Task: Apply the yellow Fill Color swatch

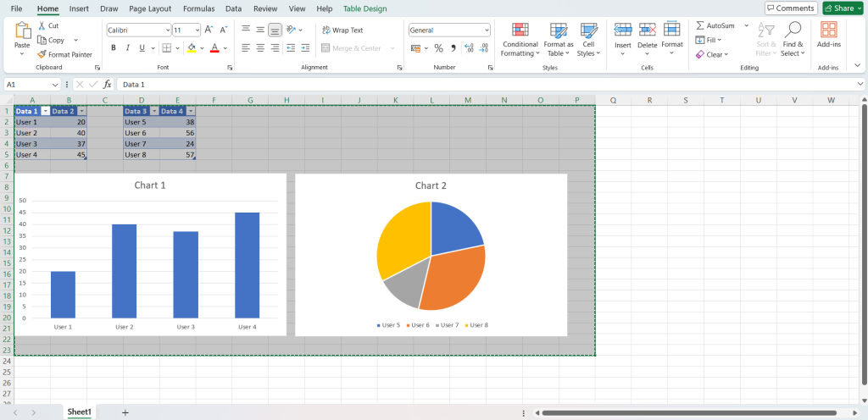Action: click(x=192, y=48)
